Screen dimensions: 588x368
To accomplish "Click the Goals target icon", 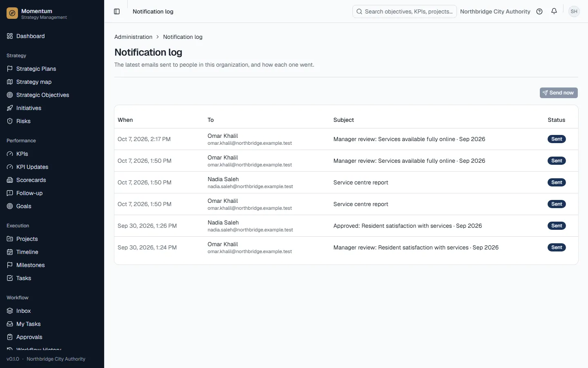I will tap(10, 206).
